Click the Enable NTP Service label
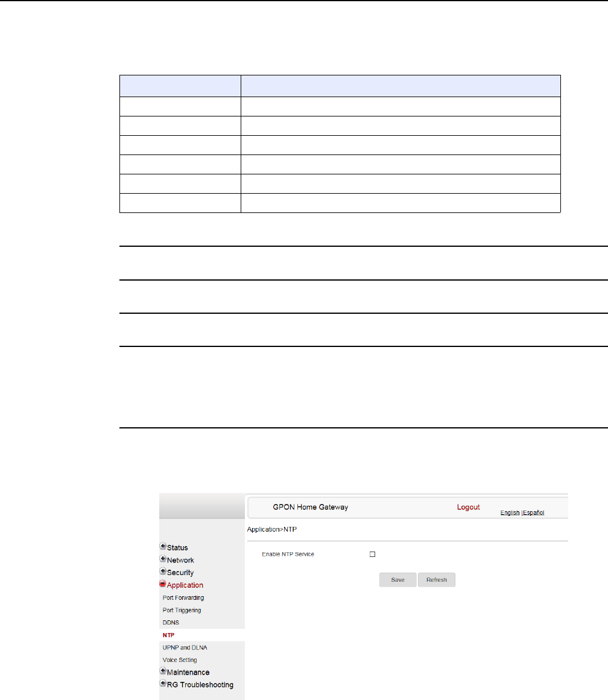 point(288,555)
